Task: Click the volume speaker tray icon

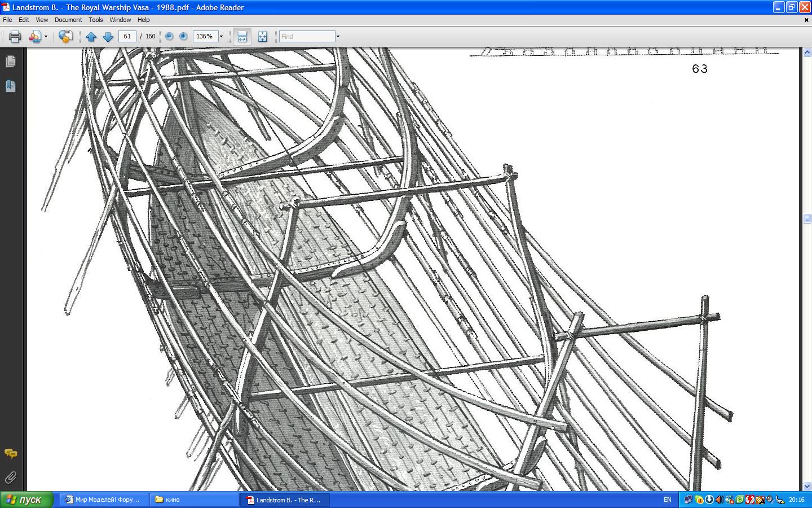Action: click(x=720, y=500)
